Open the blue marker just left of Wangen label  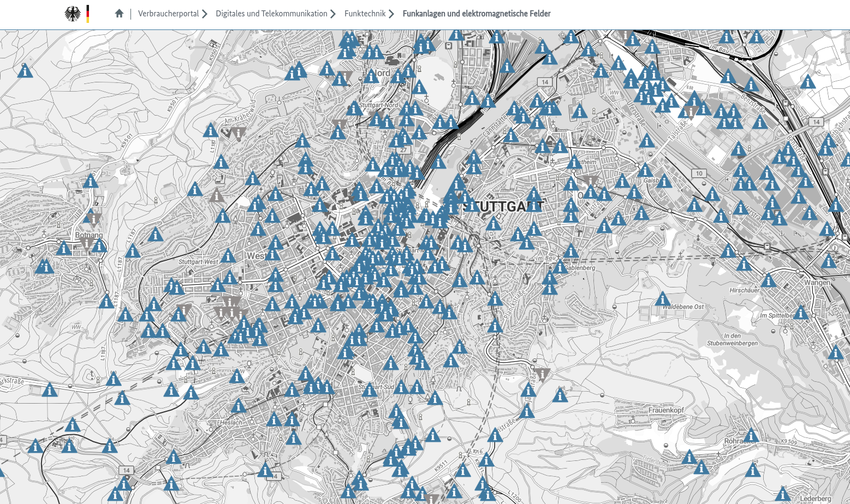pyautogui.click(x=769, y=281)
